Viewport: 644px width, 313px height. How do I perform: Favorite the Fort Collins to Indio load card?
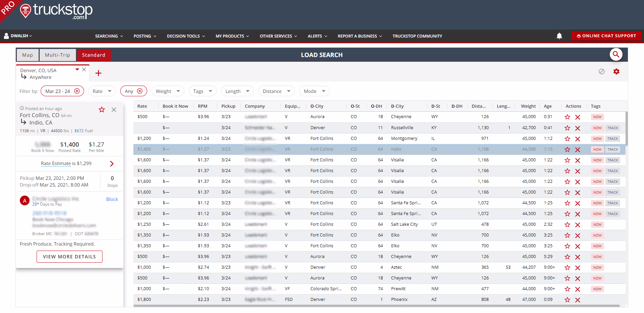click(x=102, y=110)
